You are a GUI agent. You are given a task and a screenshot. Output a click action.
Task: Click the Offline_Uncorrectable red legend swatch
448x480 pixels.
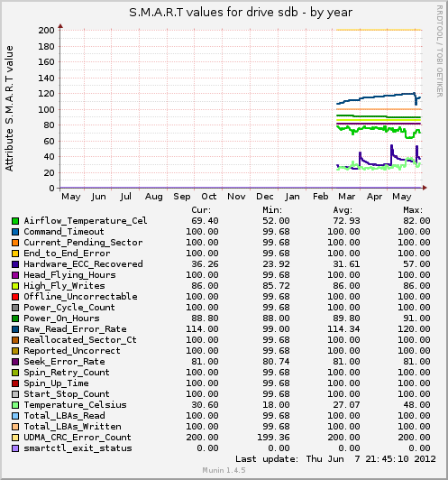point(15,297)
